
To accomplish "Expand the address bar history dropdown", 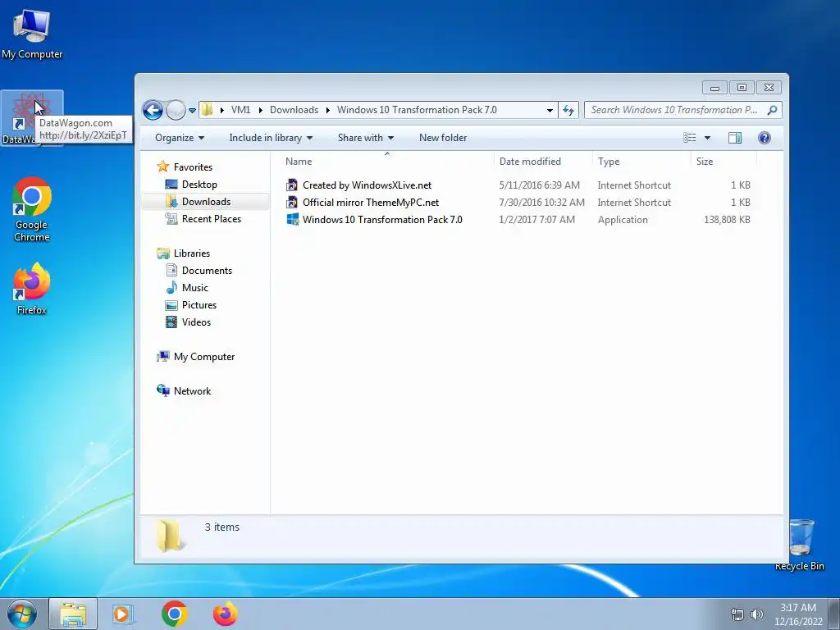I will (x=550, y=111).
